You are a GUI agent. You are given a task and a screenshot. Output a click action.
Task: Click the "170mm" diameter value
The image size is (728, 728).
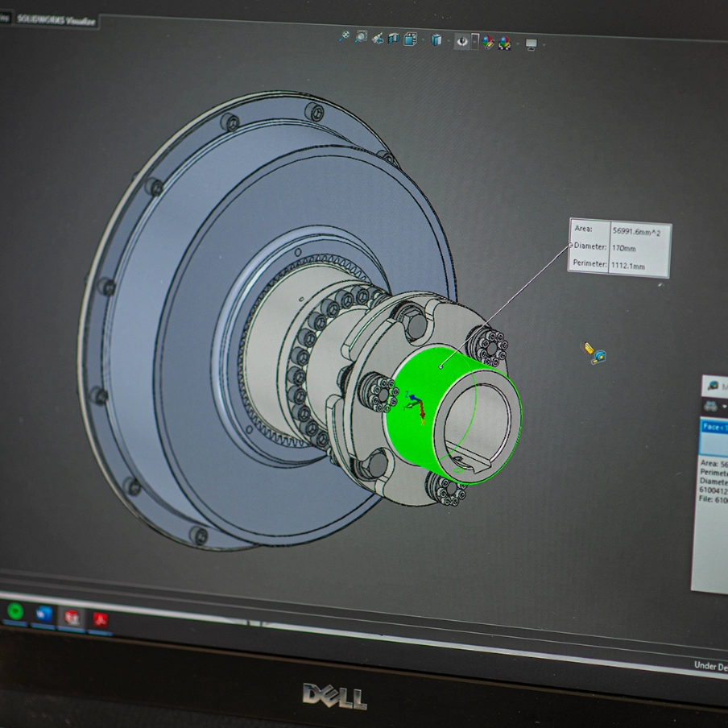point(623,248)
